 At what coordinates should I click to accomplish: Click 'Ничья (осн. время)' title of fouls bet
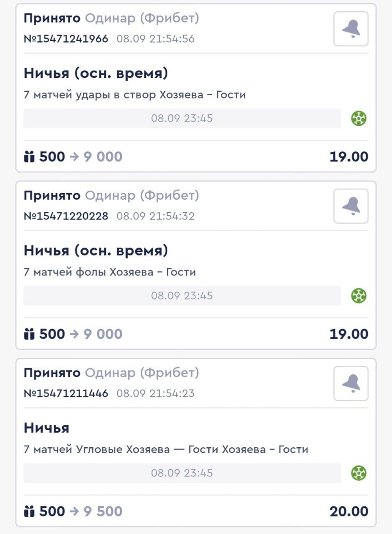coord(96,251)
